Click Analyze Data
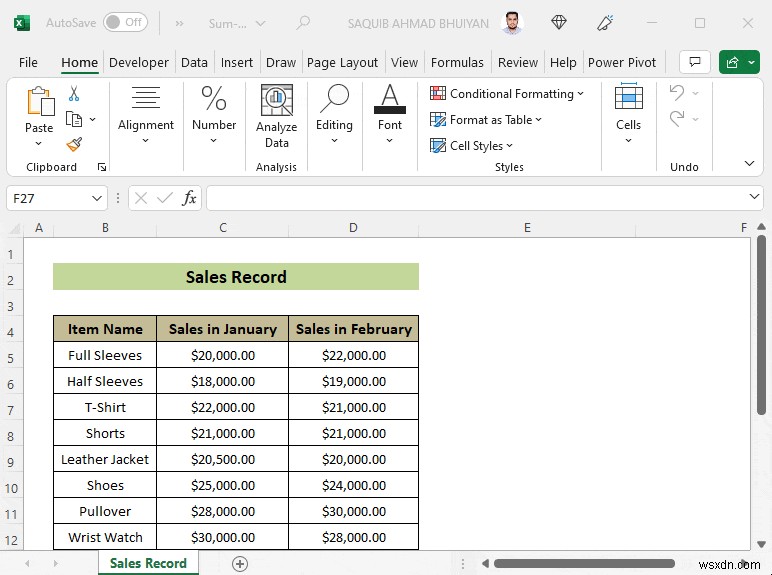Image resolution: width=772 pixels, height=575 pixels. (x=277, y=117)
